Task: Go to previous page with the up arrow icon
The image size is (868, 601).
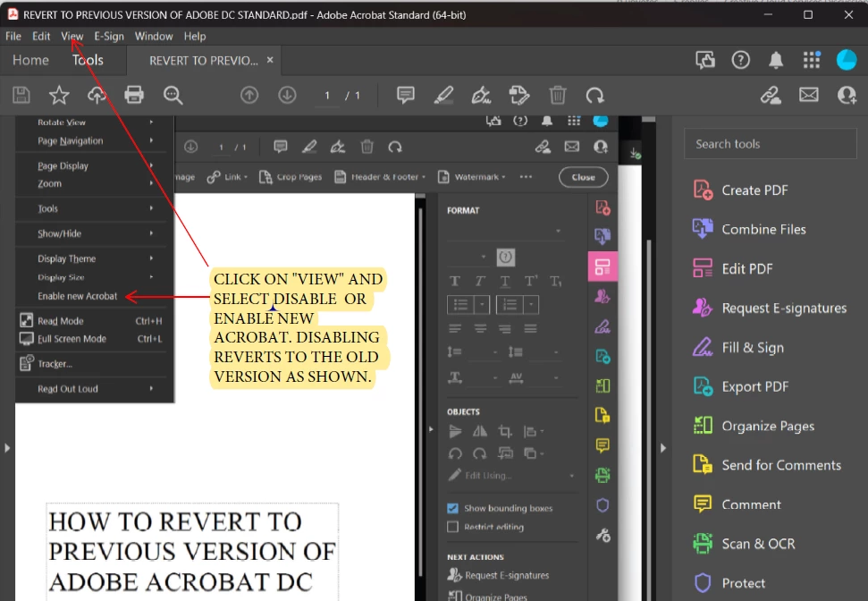Action: click(x=249, y=96)
